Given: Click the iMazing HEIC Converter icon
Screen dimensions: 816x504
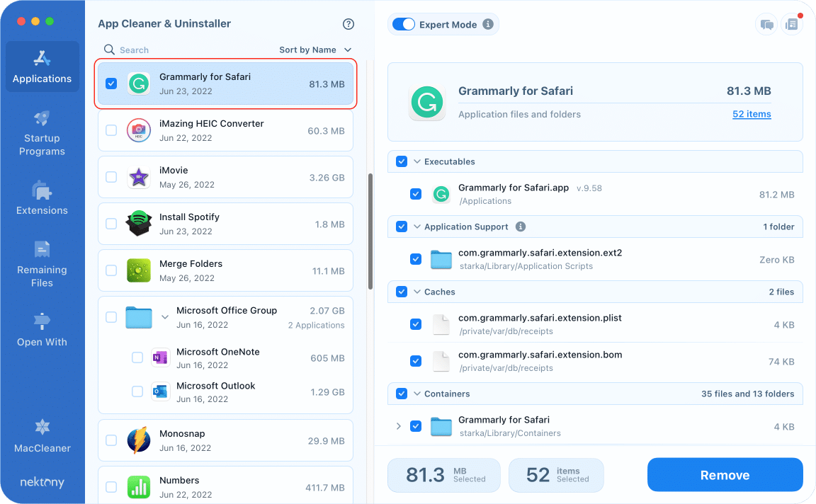Looking at the screenshot, I should pyautogui.click(x=139, y=130).
